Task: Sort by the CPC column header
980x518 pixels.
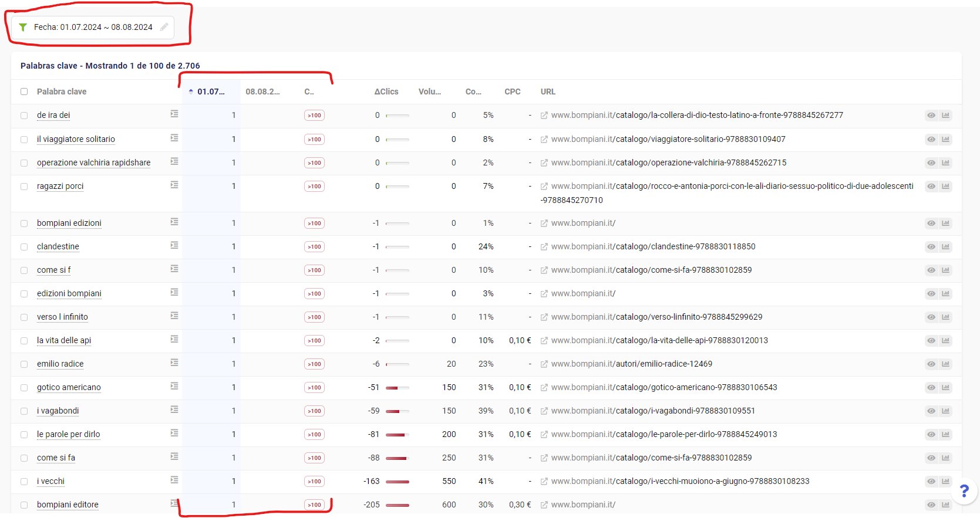Action: (513, 92)
